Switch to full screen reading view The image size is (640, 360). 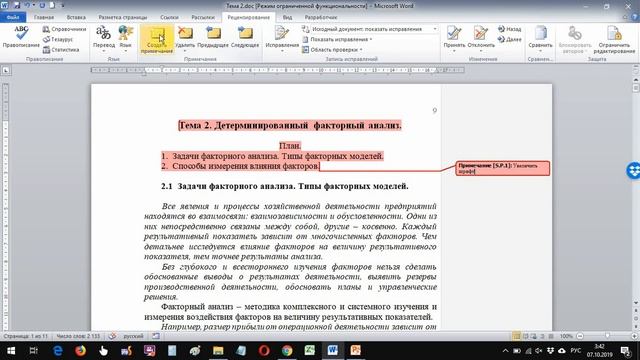click(x=525, y=336)
